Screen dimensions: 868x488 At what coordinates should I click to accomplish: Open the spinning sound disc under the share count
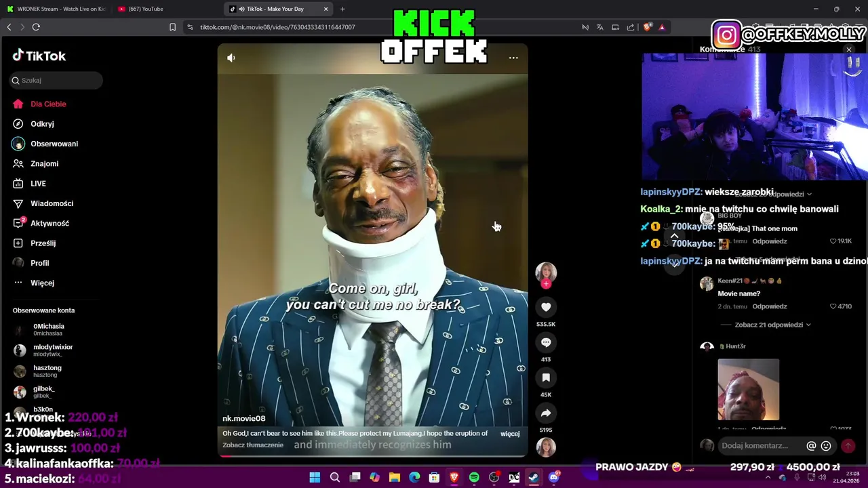(x=546, y=447)
